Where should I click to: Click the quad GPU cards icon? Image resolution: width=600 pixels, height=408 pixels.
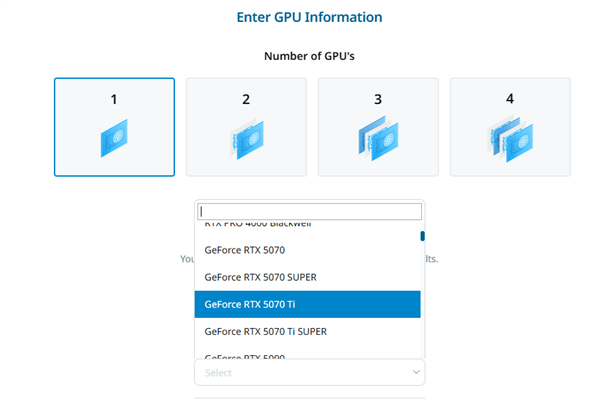click(x=510, y=139)
